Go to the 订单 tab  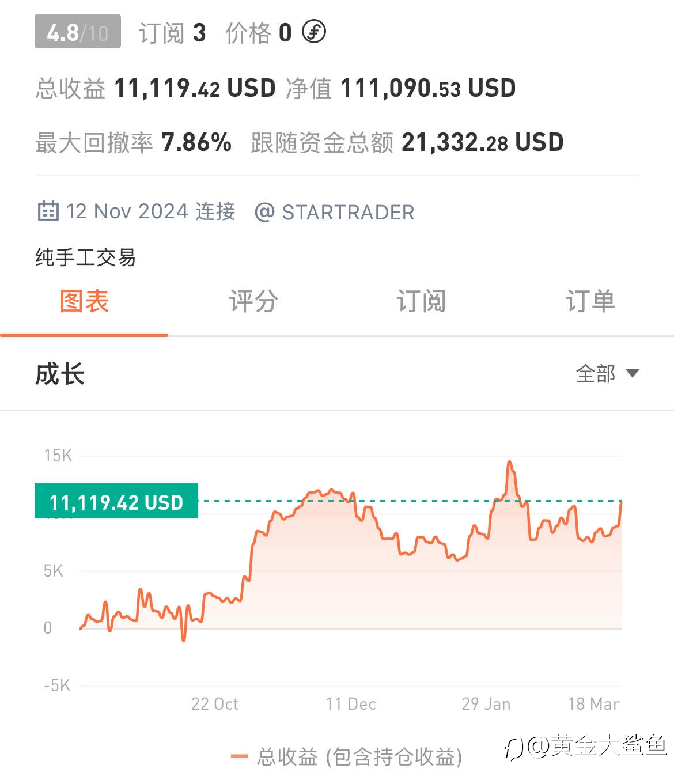pos(590,301)
